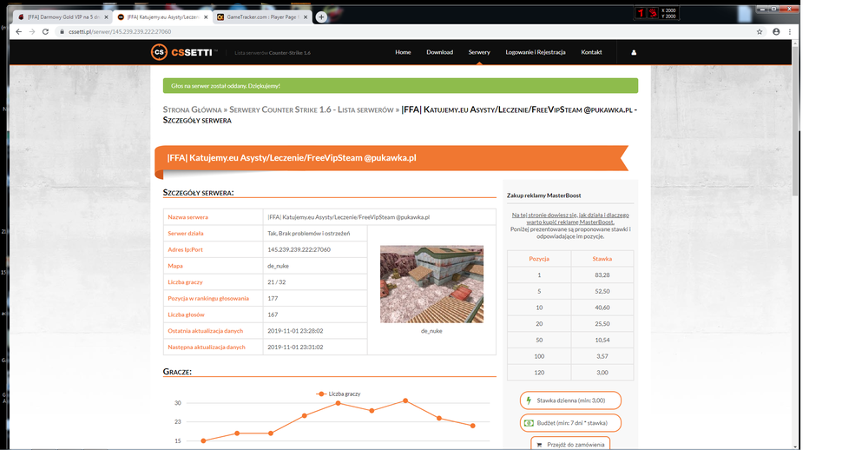This screenshot has width=868, height=450.
Task: Follow the Strona Główna breadcrumb link
Action: pos(192,109)
